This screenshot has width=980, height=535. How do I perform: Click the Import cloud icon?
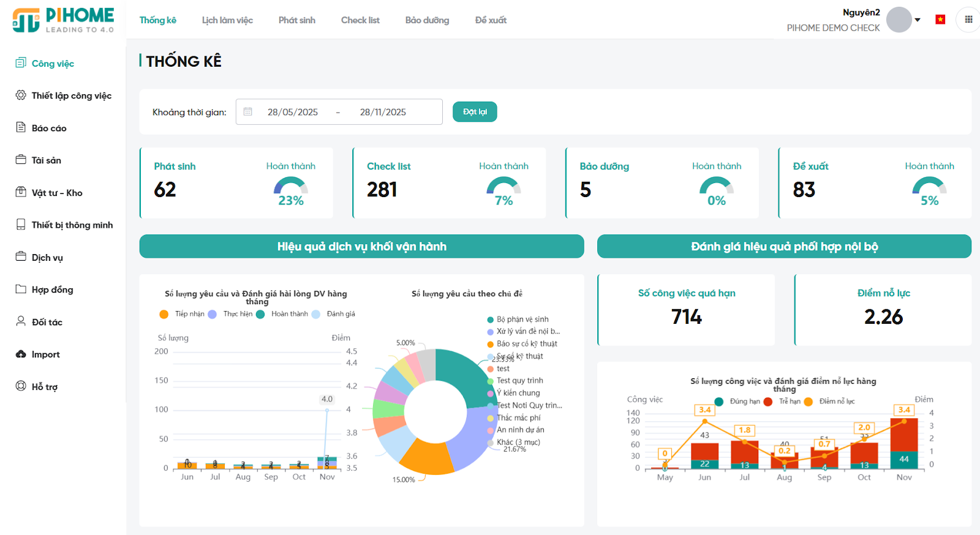pyautogui.click(x=21, y=354)
